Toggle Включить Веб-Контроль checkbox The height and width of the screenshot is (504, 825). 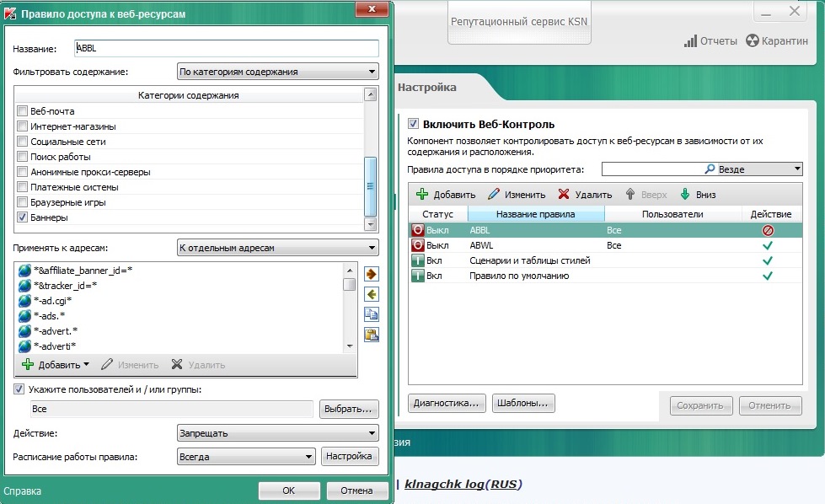(413, 124)
